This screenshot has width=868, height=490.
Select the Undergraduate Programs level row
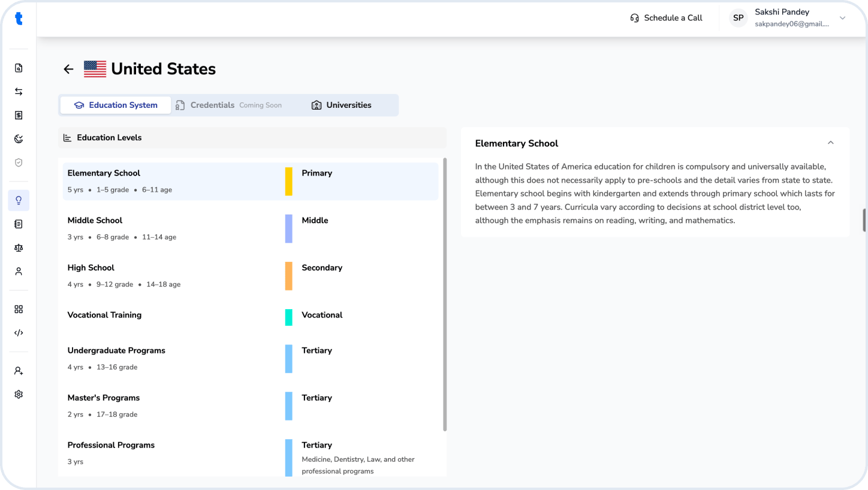click(x=251, y=359)
